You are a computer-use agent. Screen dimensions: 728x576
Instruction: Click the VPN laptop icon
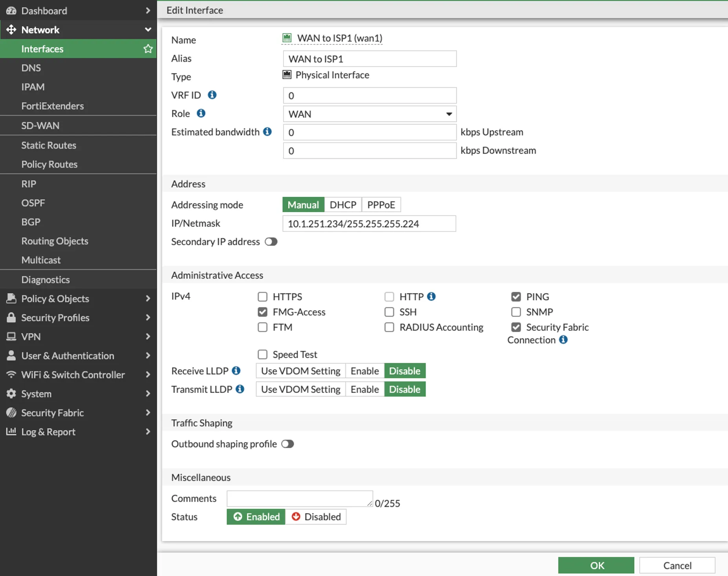pyautogui.click(x=11, y=336)
